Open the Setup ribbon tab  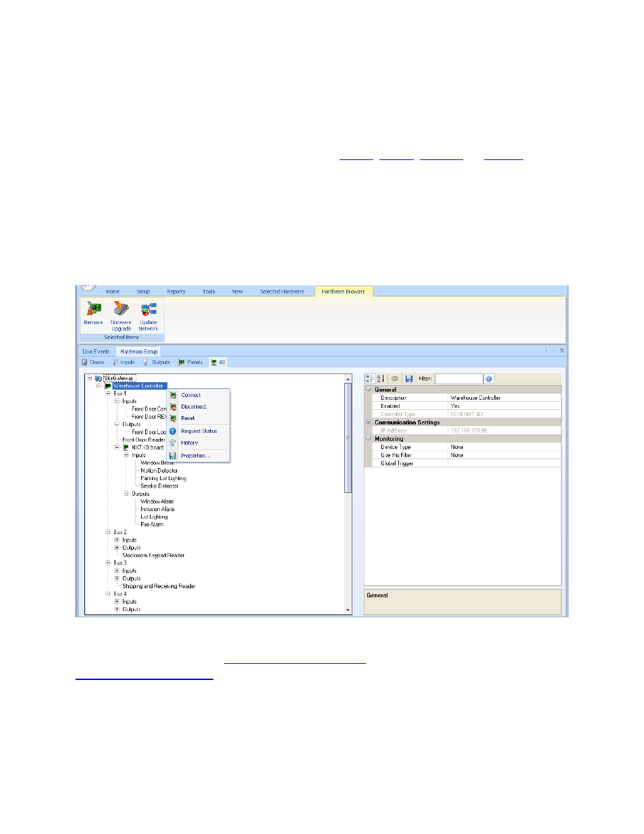coord(143,292)
